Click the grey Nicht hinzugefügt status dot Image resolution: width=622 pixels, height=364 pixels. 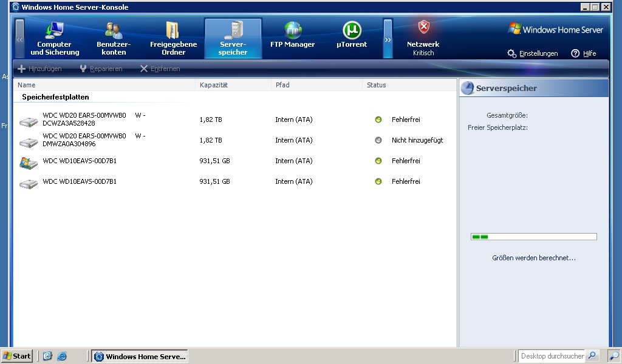click(378, 140)
